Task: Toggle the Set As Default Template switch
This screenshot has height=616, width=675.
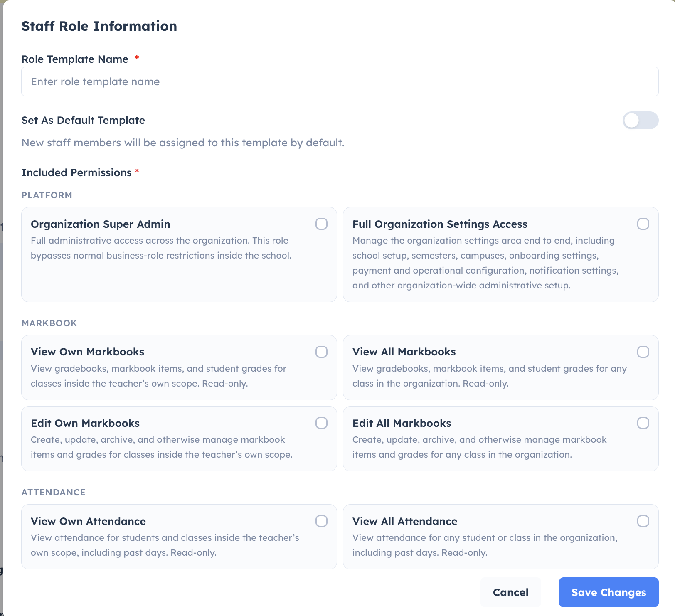Action: [640, 121]
